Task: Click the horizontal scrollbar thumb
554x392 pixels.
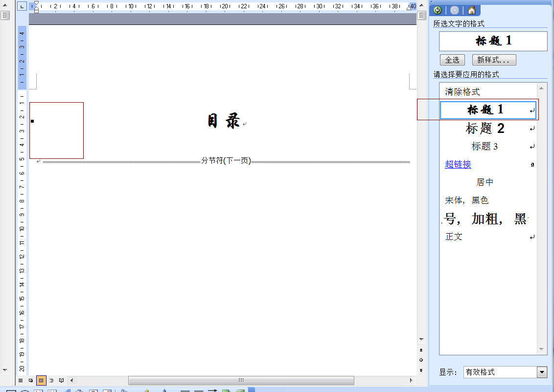Action: pyautogui.click(x=241, y=380)
